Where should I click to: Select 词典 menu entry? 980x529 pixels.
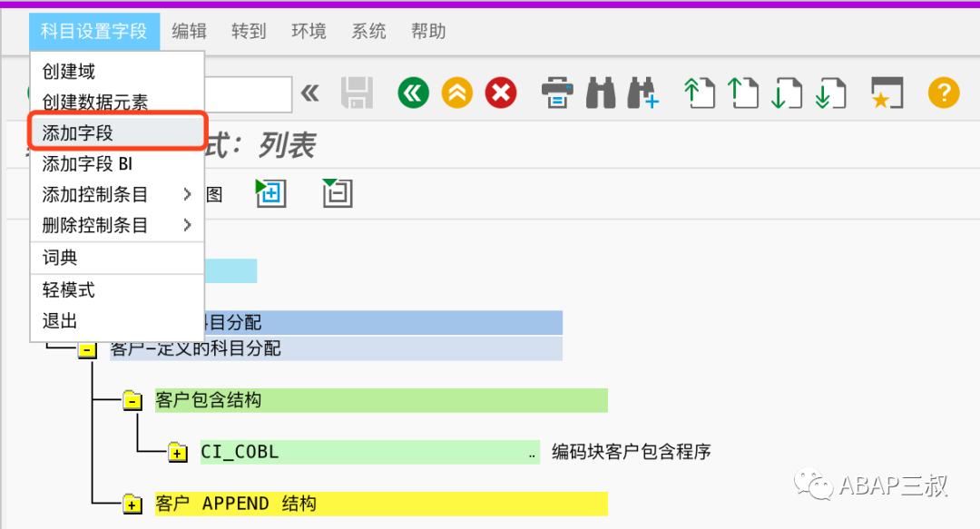click(117, 258)
